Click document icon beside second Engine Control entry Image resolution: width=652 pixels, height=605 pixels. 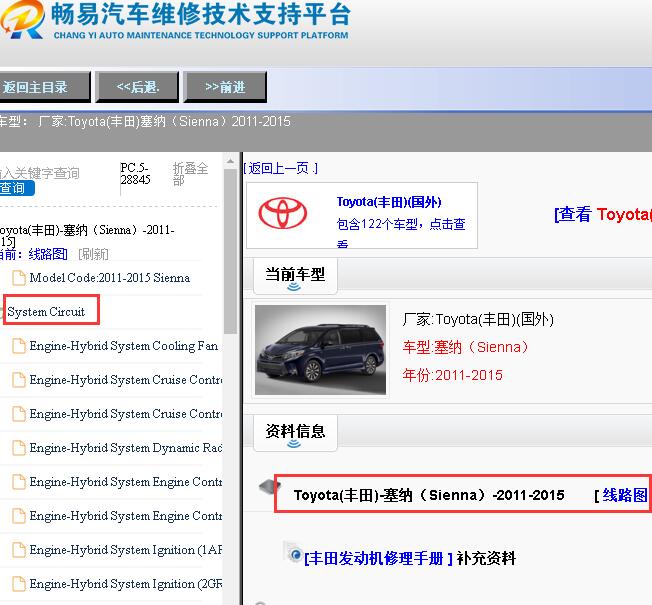(x=19, y=516)
